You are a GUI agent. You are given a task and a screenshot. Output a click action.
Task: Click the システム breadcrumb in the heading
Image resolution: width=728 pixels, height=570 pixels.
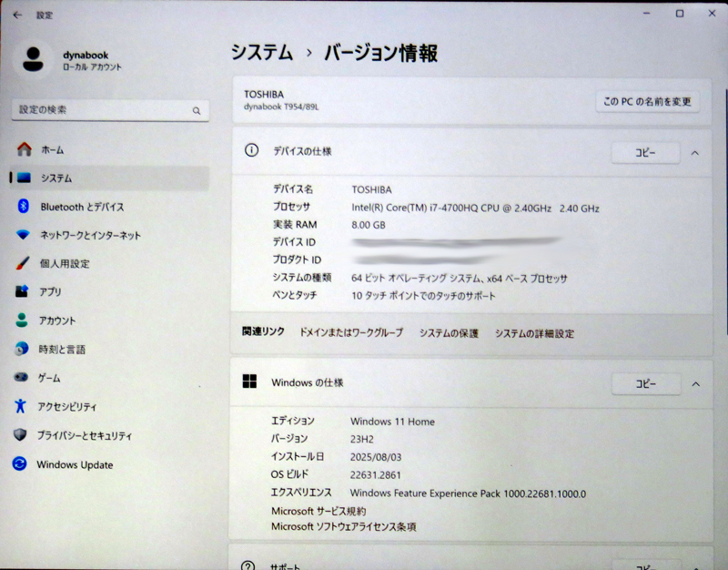point(262,52)
